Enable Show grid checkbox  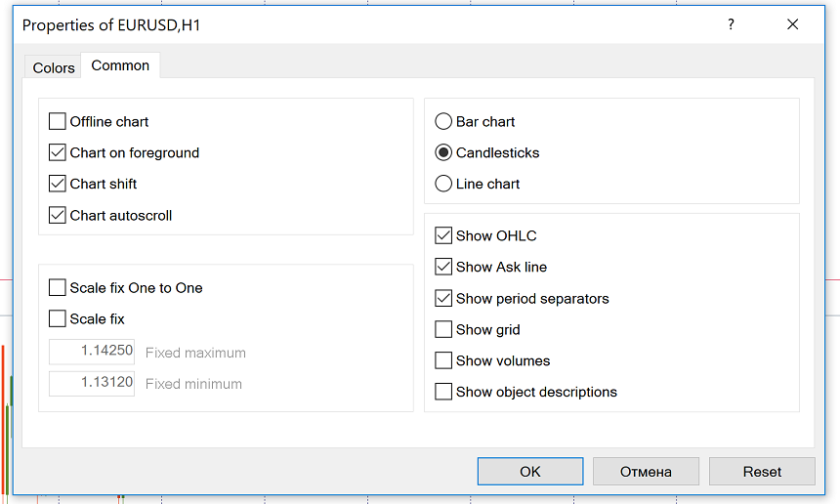tap(443, 330)
